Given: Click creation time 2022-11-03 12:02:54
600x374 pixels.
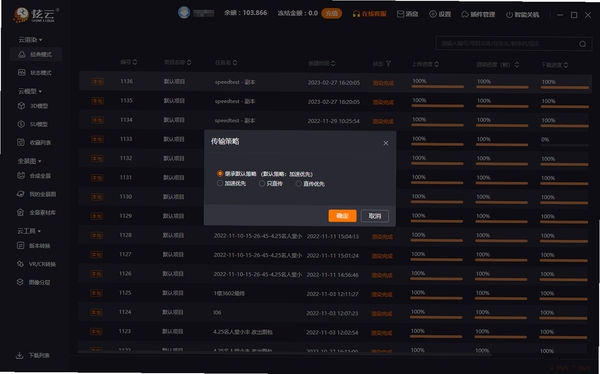Looking at the screenshot, I should pyautogui.click(x=332, y=333).
